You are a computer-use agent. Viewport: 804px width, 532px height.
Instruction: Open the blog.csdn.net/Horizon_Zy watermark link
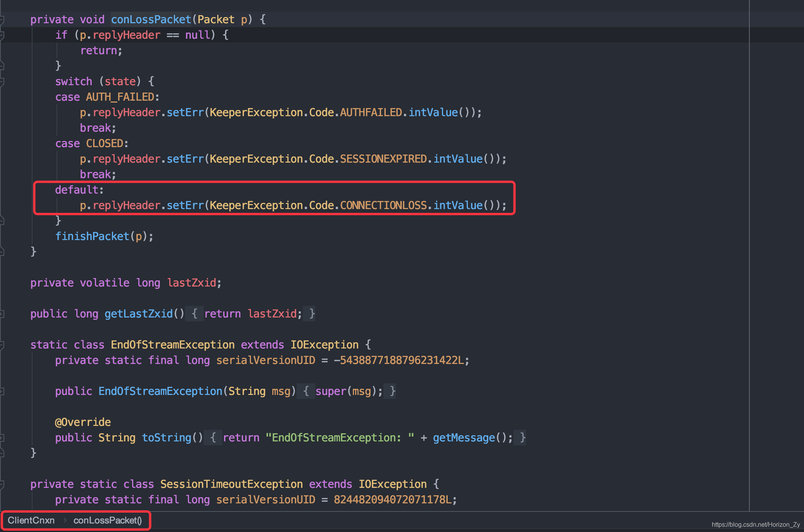pyautogui.click(x=755, y=525)
